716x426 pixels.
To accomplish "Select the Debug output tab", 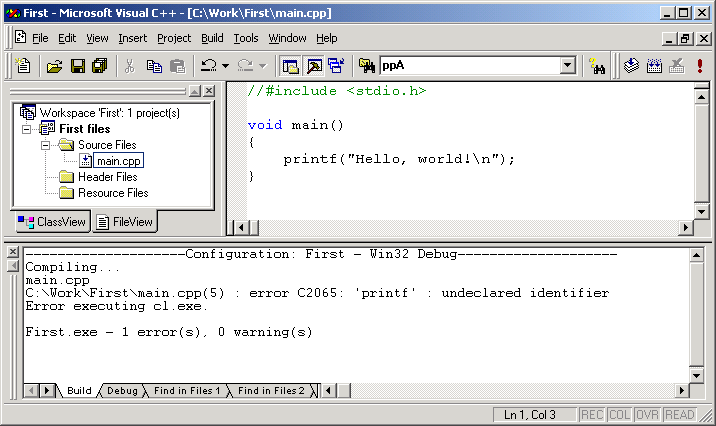I will pyautogui.click(x=122, y=391).
